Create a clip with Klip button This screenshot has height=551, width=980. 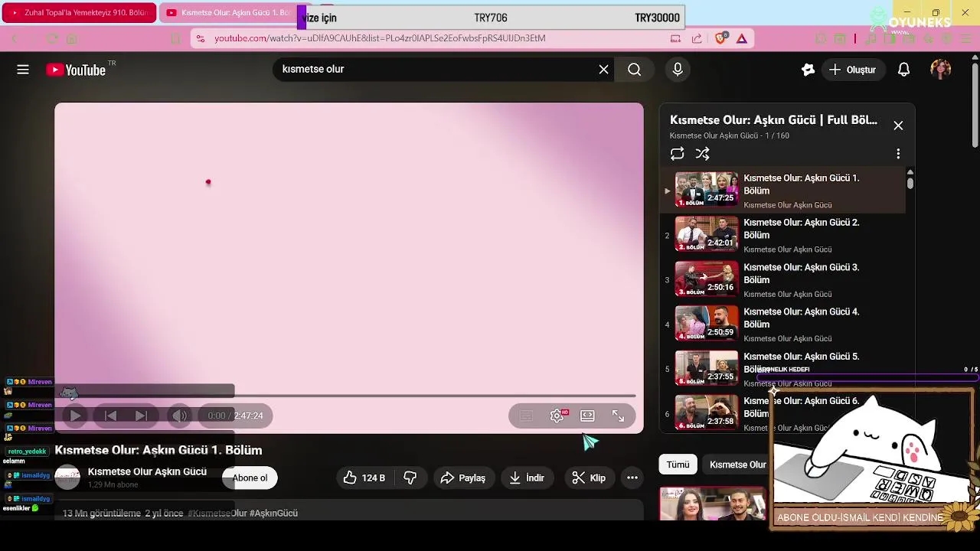click(x=589, y=478)
